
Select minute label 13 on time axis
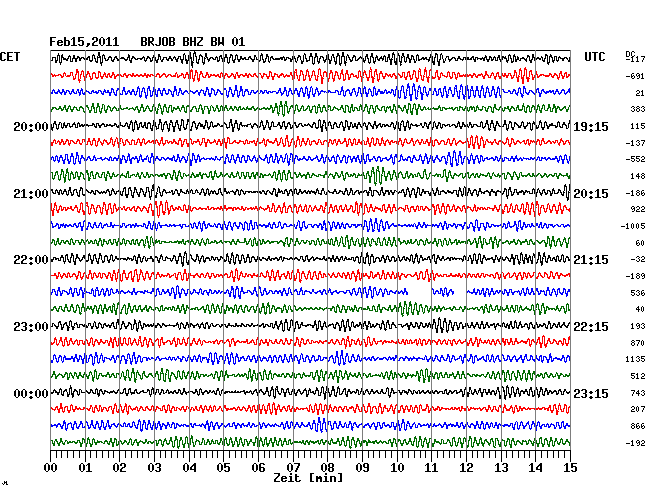point(501,468)
